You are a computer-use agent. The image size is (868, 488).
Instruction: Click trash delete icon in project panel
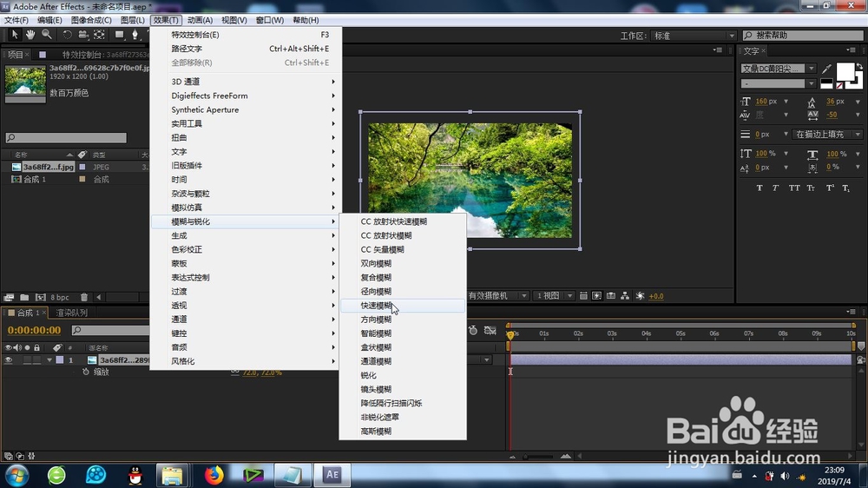[84, 298]
